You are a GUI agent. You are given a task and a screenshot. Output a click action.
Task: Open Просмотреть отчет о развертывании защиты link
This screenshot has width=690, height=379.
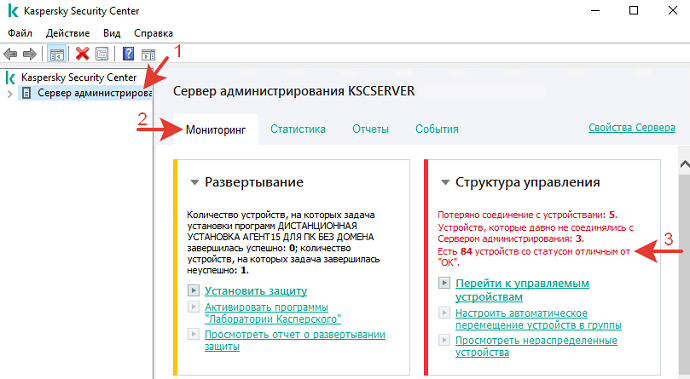(295, 340)
